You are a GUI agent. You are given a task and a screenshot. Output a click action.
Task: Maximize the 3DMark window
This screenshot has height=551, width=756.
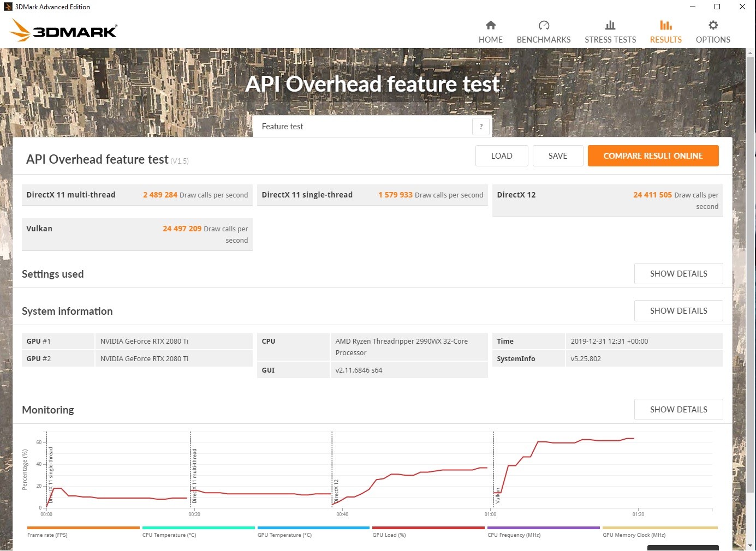tap(717, 7)
